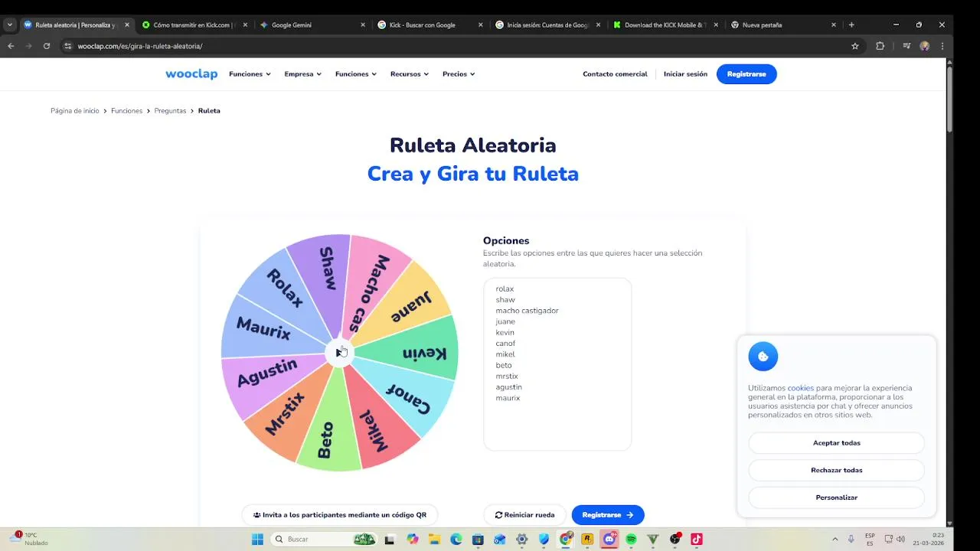Image resolution: width=980 pixels, height=551 pixels.
Task: Expand Recursos menu
Action: click(410, 74)
